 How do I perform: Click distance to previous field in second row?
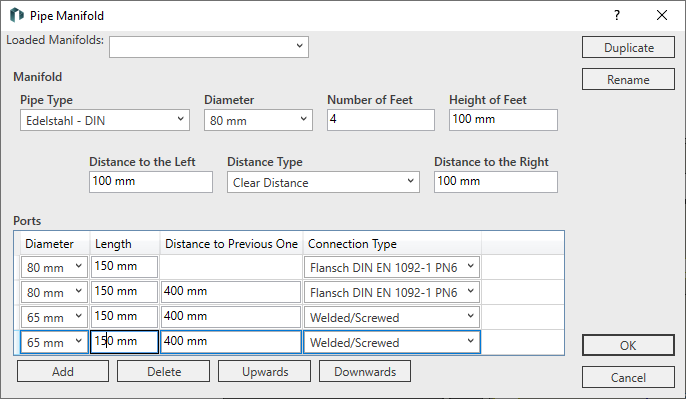231,292
